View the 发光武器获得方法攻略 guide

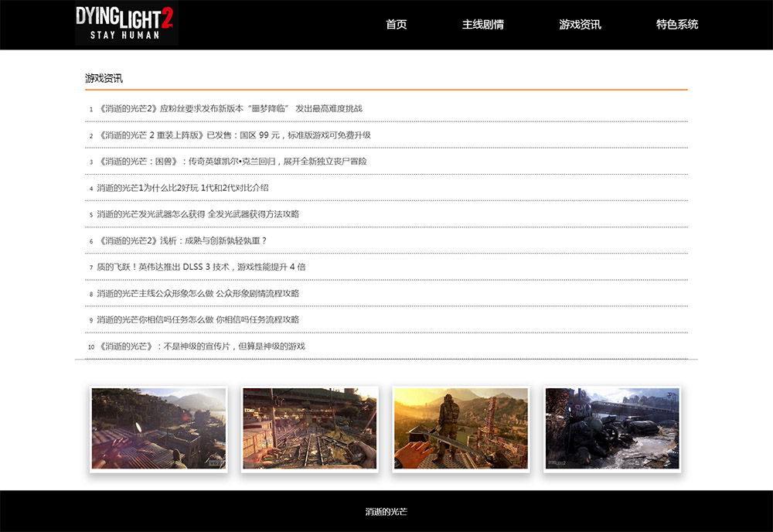coord(198,214)
